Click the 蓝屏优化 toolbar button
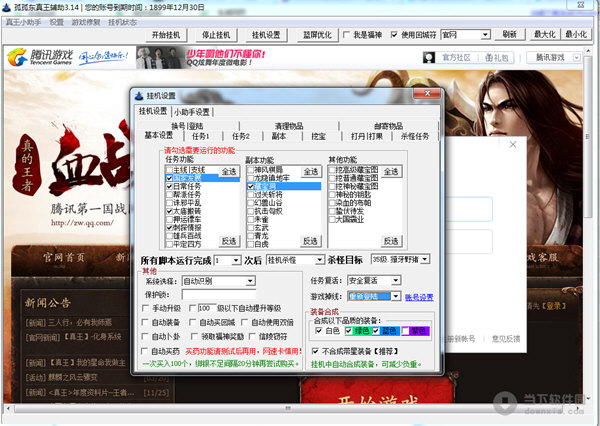 click(x=317, y=35)
